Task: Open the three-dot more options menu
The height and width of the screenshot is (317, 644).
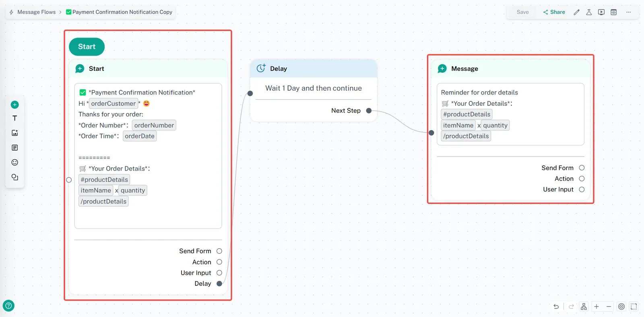Action: [x=628, y=12]
